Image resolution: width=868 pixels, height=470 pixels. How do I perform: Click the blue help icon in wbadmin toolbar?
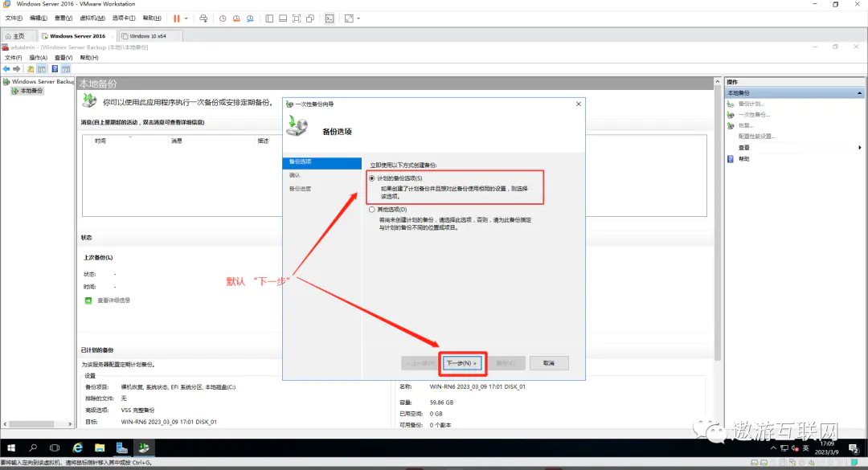point(55,68)
